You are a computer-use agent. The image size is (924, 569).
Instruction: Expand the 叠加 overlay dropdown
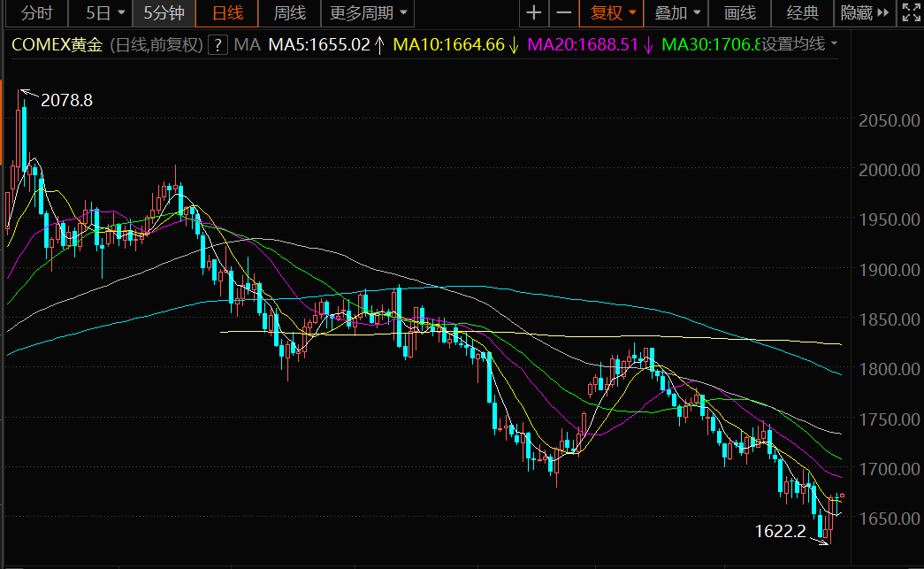click(x=677, y=13)
